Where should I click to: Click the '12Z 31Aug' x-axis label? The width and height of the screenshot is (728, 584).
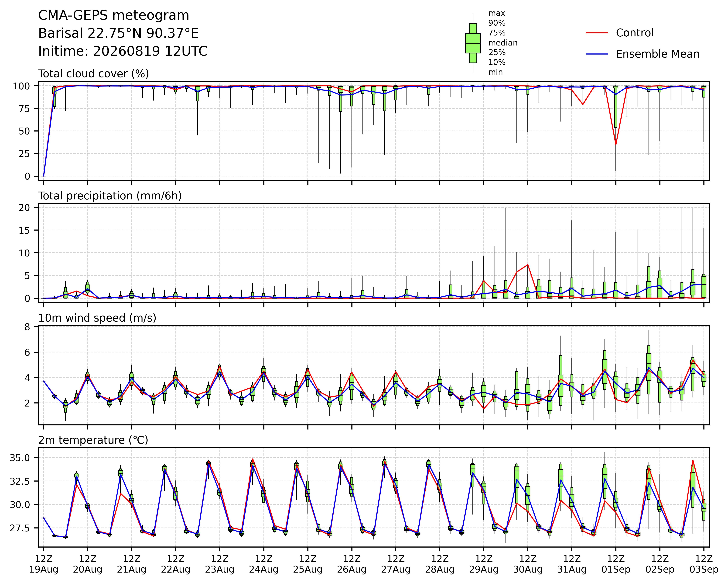coord(572,564)
